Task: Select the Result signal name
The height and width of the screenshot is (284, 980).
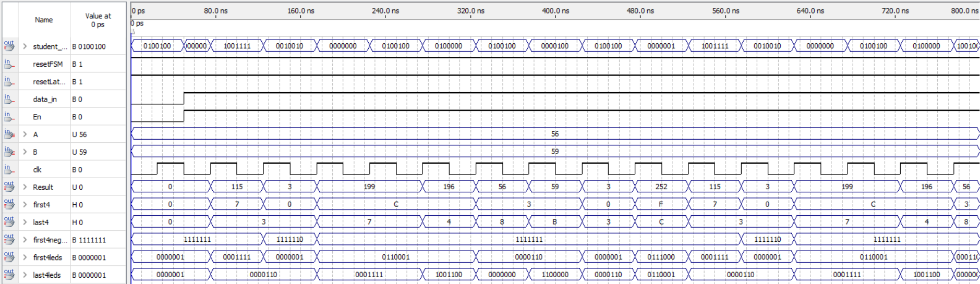Action: (x=43, y=187)
